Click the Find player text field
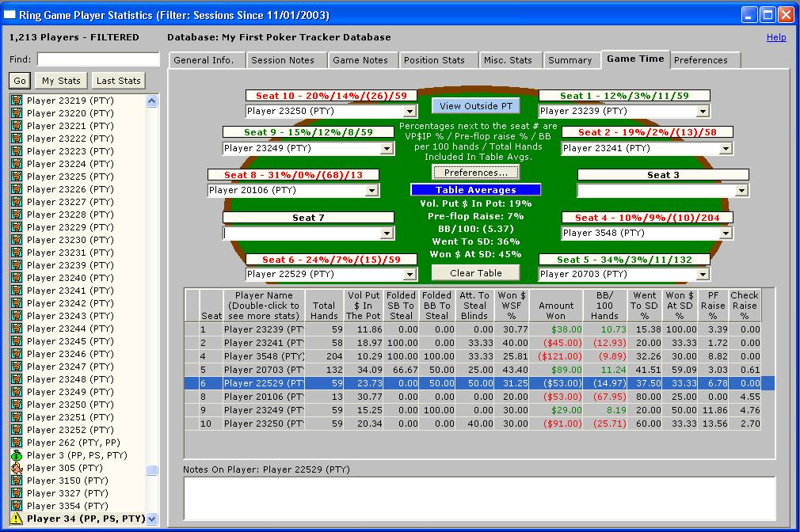 [98, 59]
